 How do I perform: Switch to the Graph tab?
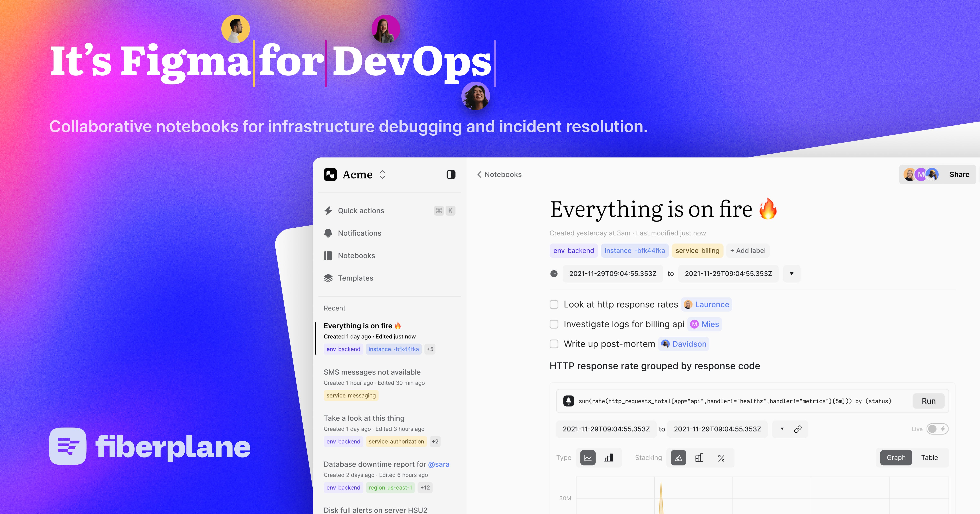tap(896, 458)
